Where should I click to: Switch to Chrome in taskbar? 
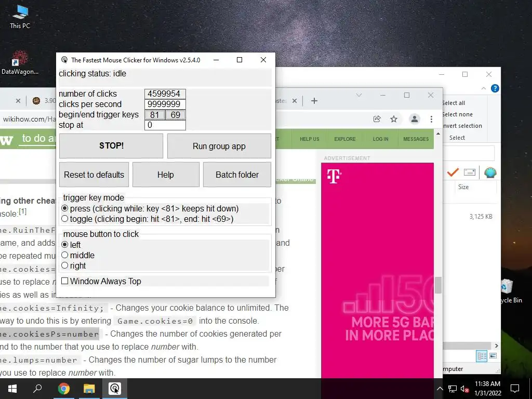point(63,389)
